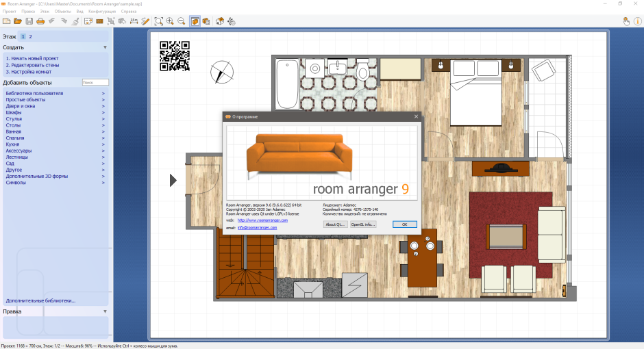Viewport: 644px width, 349px height.
Task: Select the paintbrush tool in the toolbar
Action: (75, 21)
